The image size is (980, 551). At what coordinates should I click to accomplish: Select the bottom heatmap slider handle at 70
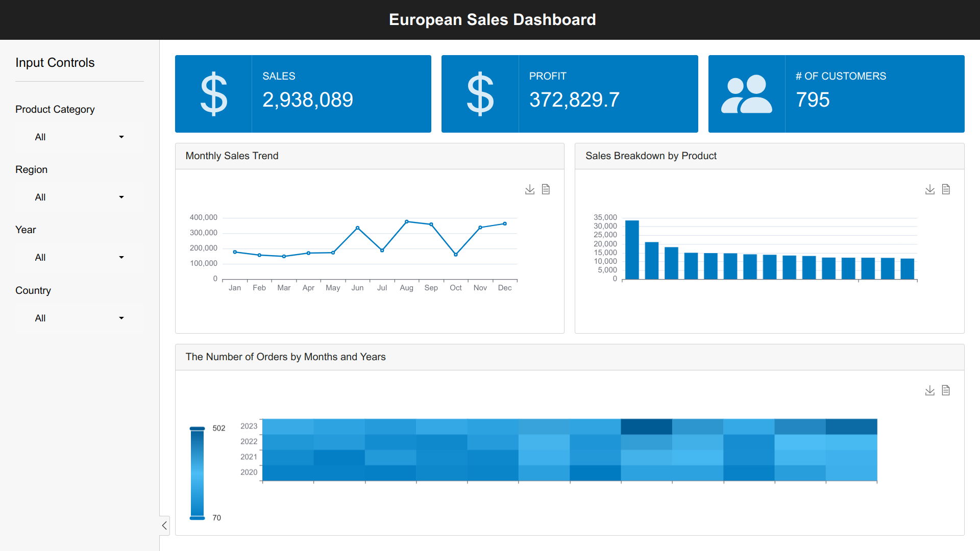point(197,518)
